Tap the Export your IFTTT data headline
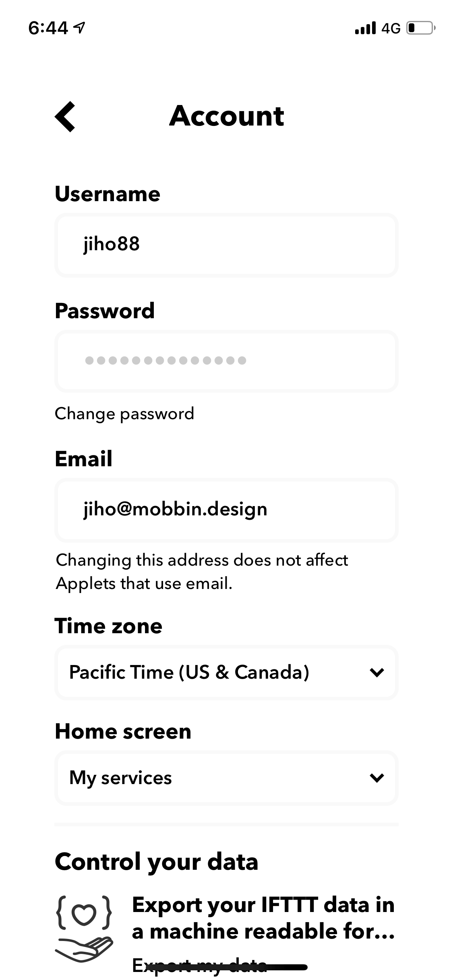The image size is (453, 980). pos(263,918)
